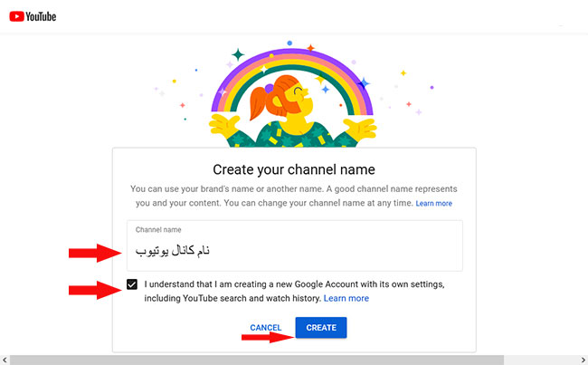Open Learn more link after watch history text
The image size is (588, 365).
click(346, 298)
